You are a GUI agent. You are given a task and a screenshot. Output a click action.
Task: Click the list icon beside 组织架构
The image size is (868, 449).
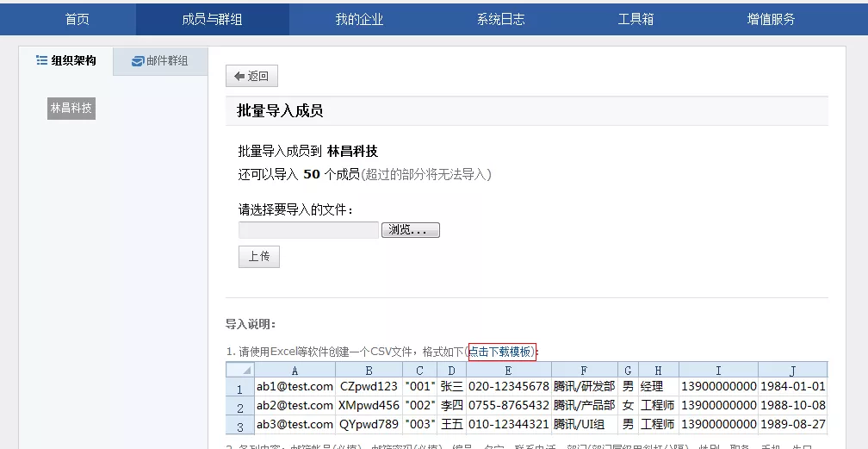tap(41, 61)
